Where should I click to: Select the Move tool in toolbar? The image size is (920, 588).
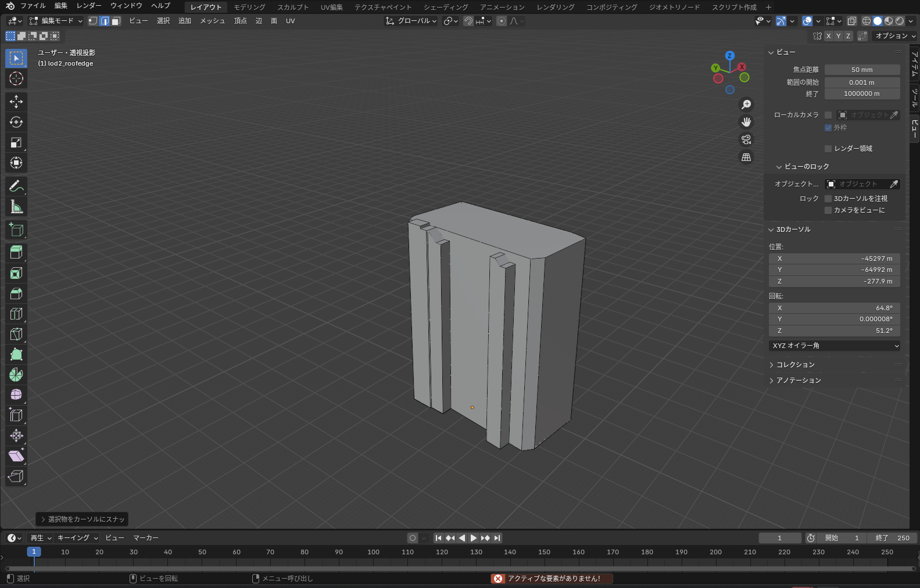click(x=16, y=102)
